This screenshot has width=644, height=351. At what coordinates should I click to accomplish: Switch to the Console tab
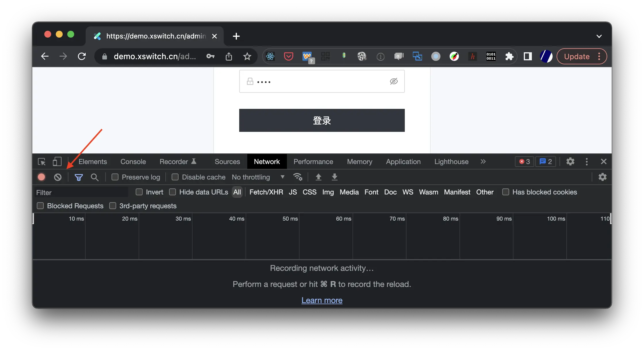(133, 162)
